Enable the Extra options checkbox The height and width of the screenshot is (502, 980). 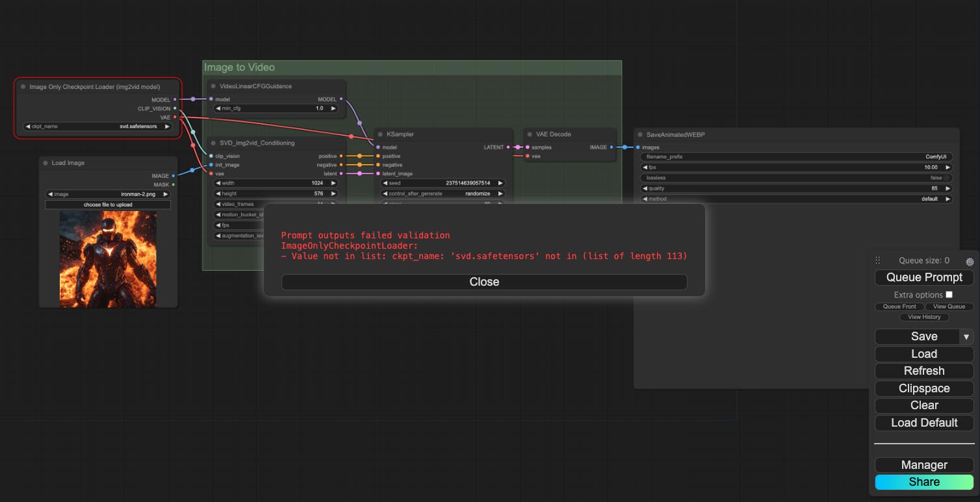949,295
